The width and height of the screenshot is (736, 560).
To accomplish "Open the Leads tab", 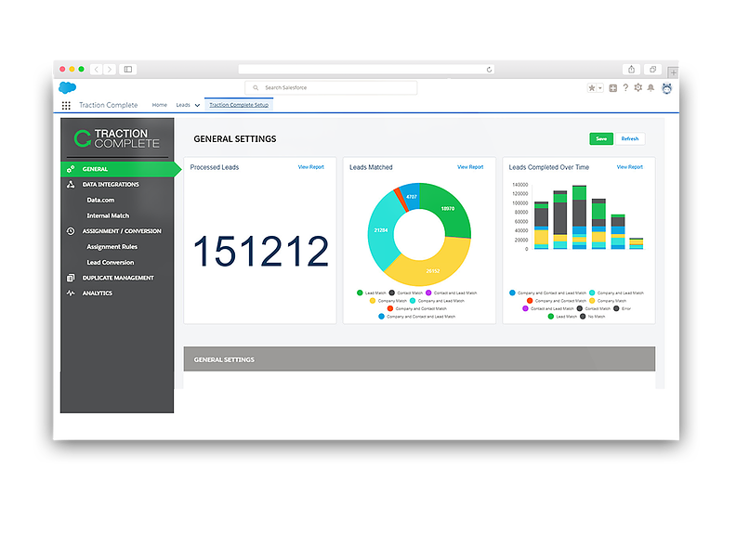I will [183, 105].
